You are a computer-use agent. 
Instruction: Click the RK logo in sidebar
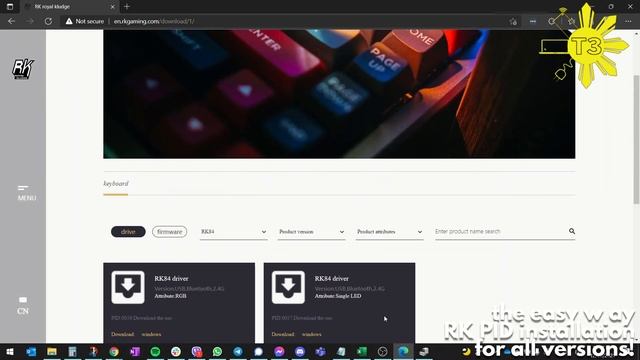click(x=22, y=69)
